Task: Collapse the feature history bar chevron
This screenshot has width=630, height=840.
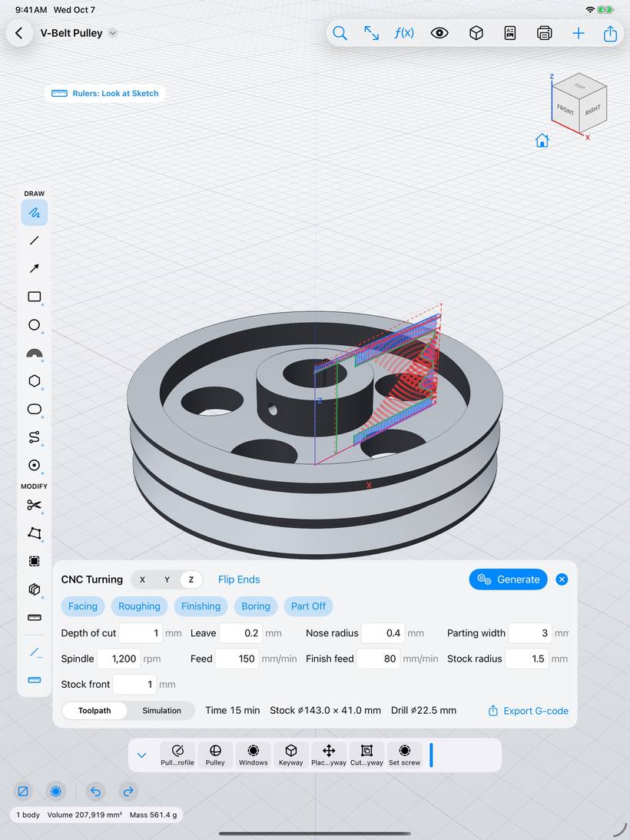Action: 141,755
